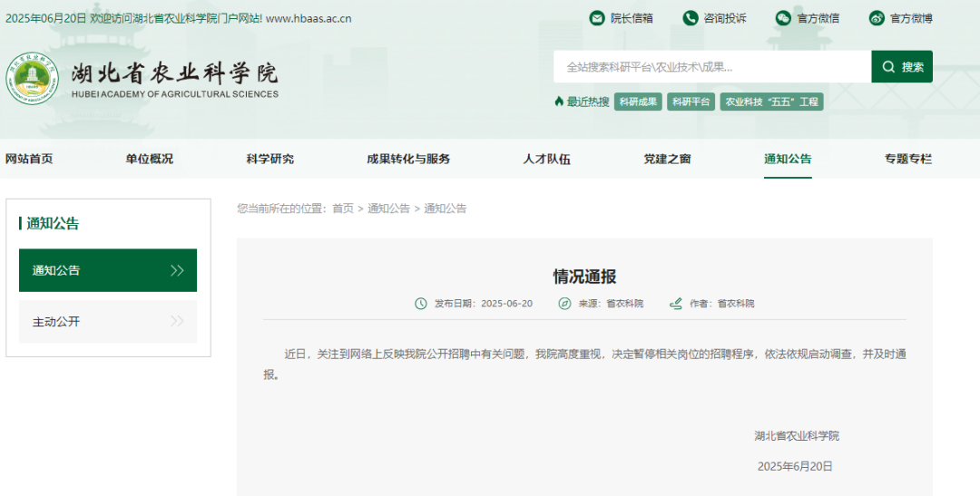Viewport: 980px width, 496px height.
Task: Open the 党建之窗 nav menu
Action: (668, 159)
